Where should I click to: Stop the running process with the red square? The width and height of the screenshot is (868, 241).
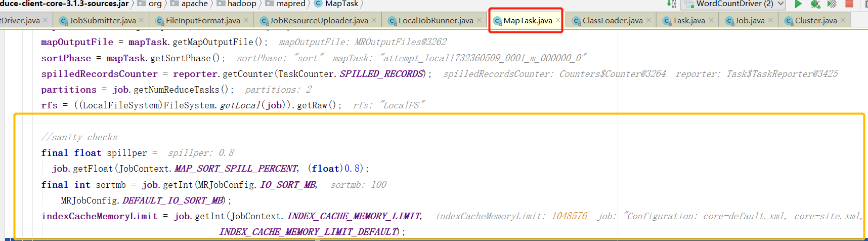(849, 4)
